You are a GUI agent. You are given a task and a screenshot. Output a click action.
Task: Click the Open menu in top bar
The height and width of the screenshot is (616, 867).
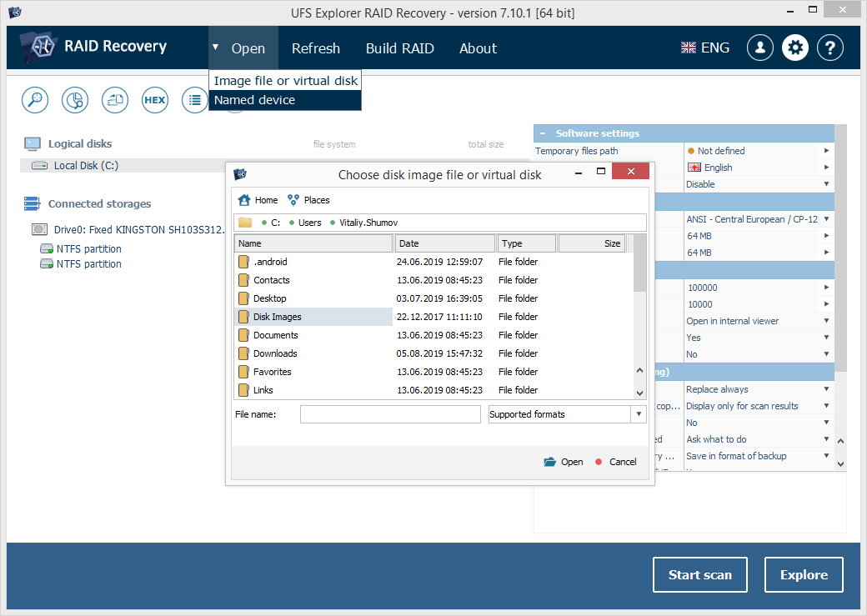(x=248, y=48)
